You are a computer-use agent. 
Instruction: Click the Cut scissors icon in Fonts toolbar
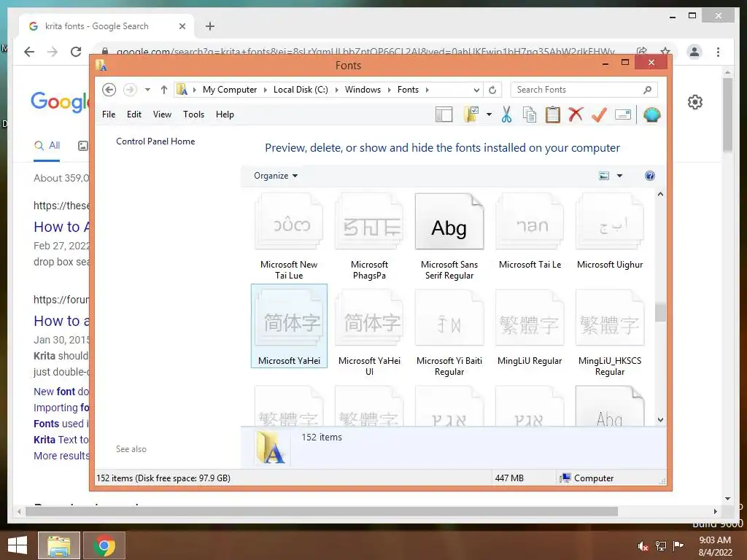(506, 114)
